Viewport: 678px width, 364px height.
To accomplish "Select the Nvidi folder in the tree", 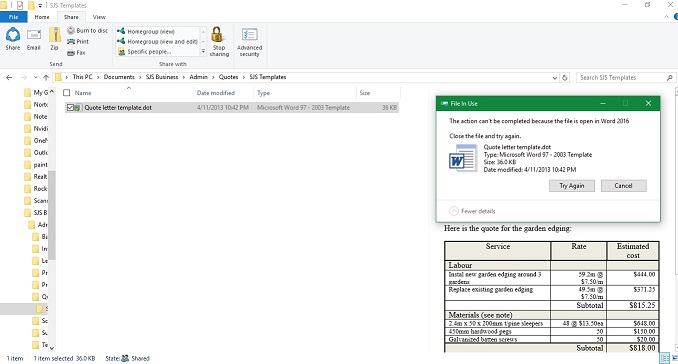I will tap(36, 128).
